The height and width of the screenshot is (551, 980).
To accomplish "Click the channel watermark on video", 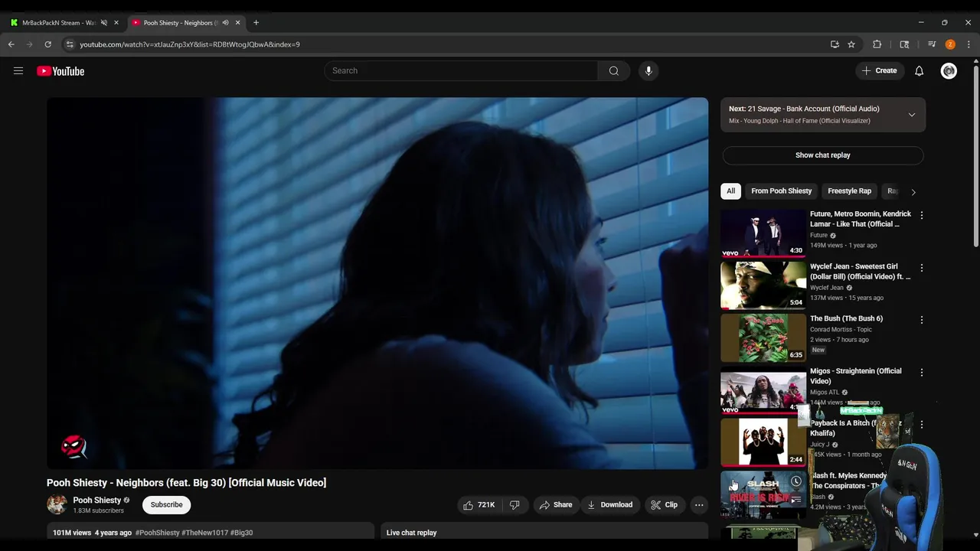I will pyautogui.click(x=73, y=447).
